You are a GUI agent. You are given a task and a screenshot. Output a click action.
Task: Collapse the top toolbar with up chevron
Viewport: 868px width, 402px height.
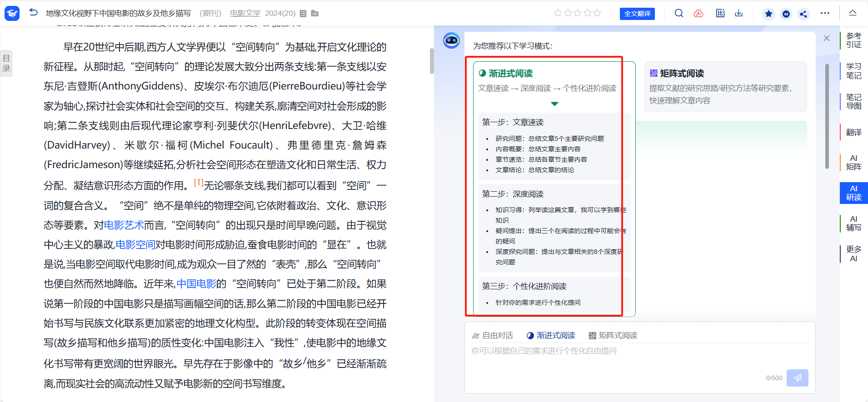click(x=853, y=13)
